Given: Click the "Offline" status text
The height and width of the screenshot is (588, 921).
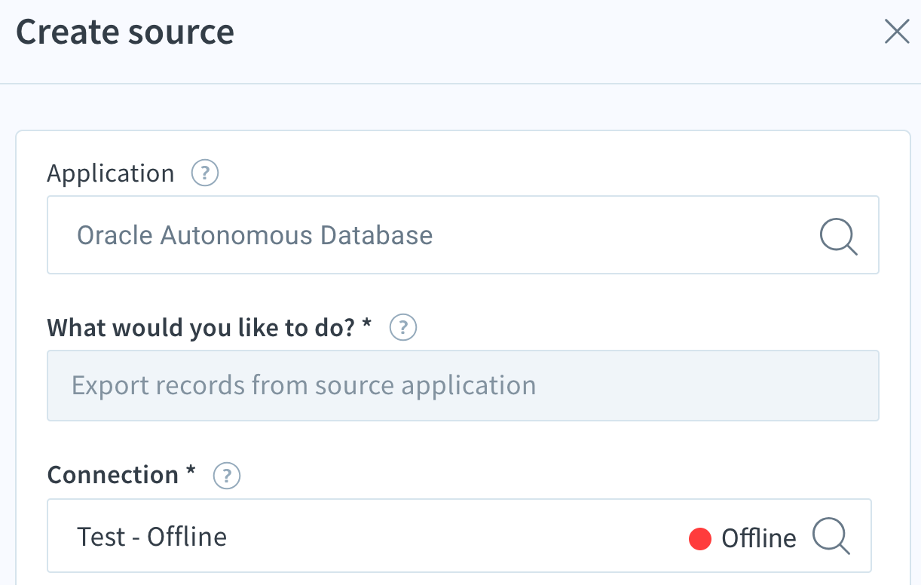Looking at the screenshot, I should click(x=759, y=538).
